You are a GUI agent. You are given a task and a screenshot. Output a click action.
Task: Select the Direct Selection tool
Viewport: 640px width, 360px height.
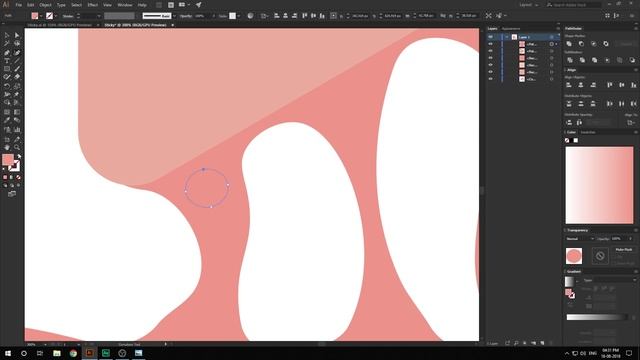(x=17, y=36)
